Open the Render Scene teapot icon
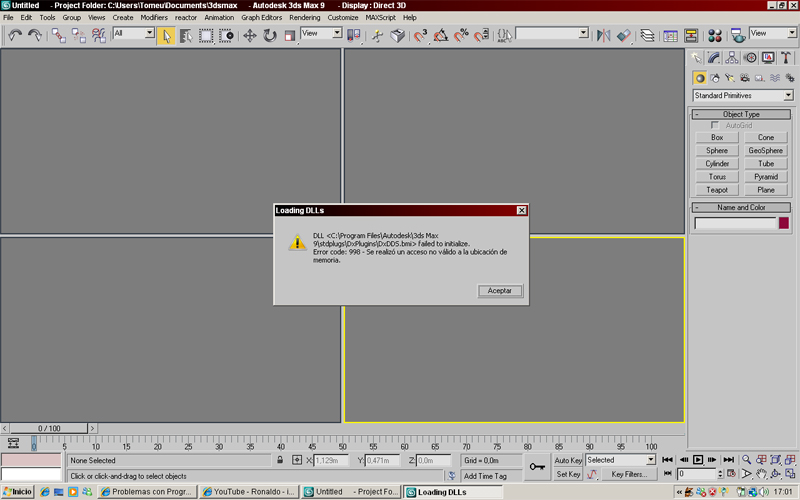The height and width of the screenshot is (500, 800). tap(738, 36)
